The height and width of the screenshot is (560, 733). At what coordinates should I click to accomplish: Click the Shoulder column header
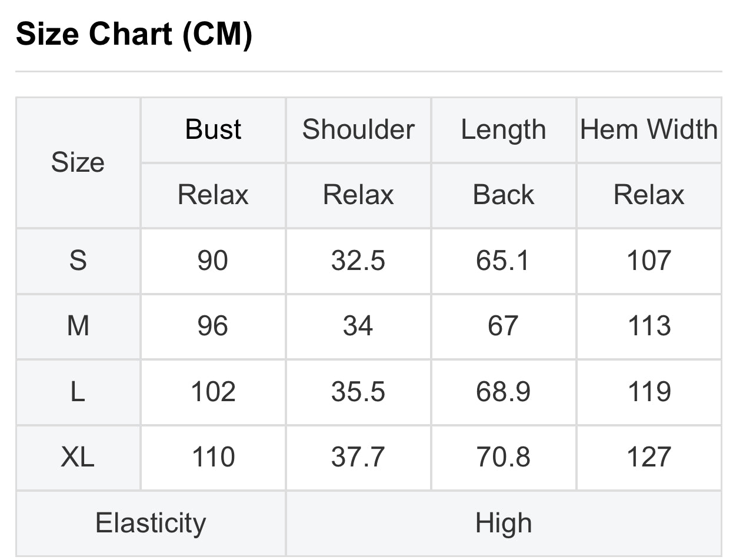(358, 129)
